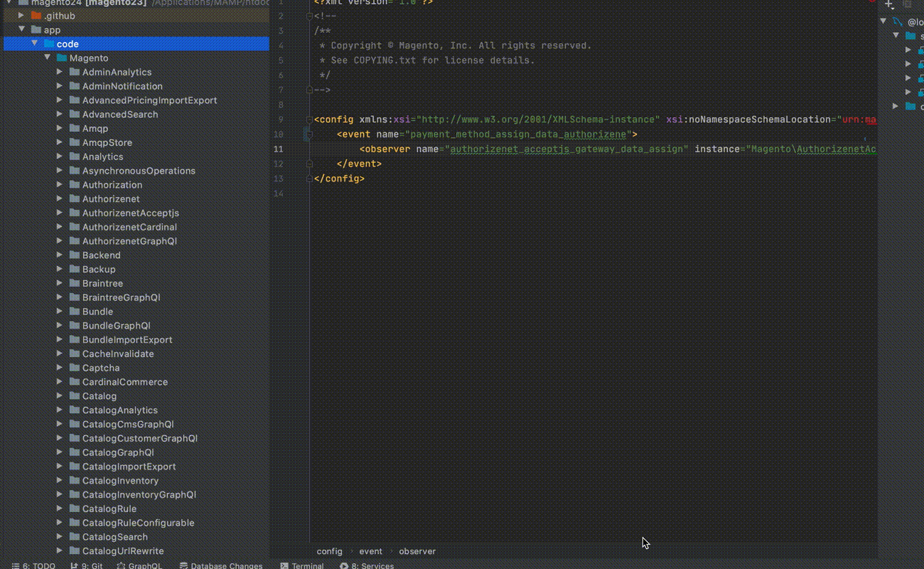Click the CatalogSearch folder icon
Viewport: 924px width, 569px height.
point(75,537)
